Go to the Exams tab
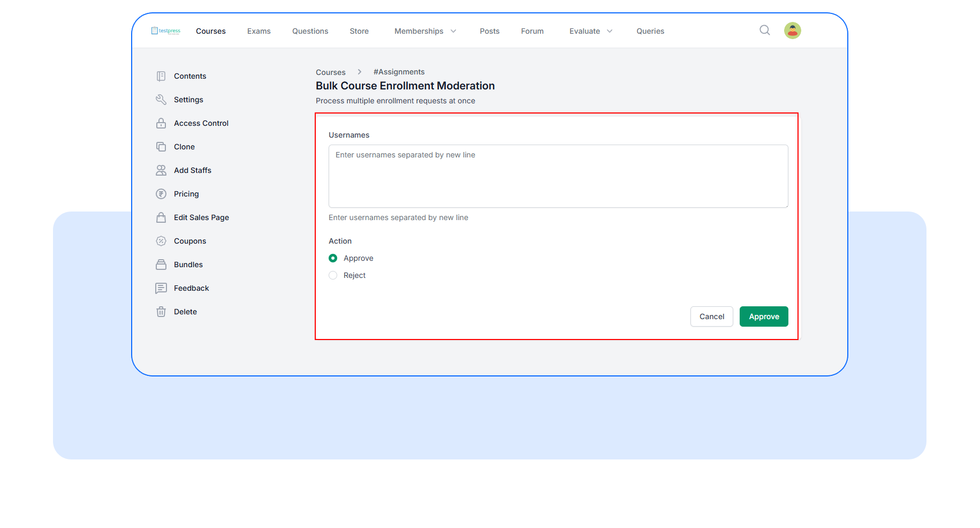 coord(259,31)
